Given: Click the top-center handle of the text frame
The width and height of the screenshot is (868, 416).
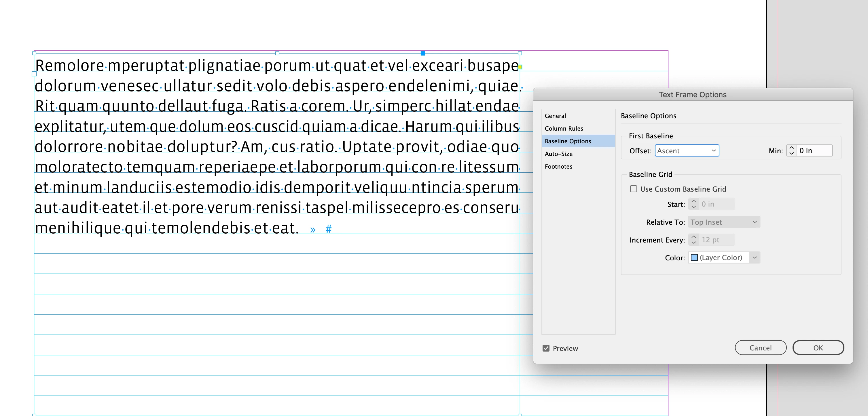Looking at the screenshot, I should (x=277, y=53).
